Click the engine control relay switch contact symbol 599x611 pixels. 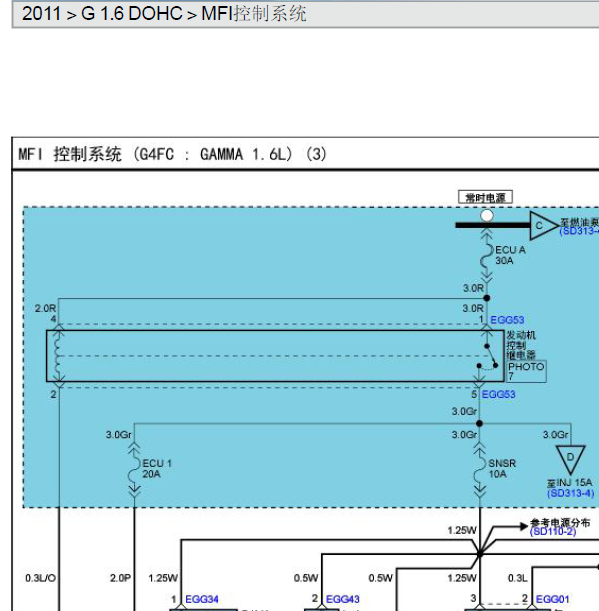[488, 357]
